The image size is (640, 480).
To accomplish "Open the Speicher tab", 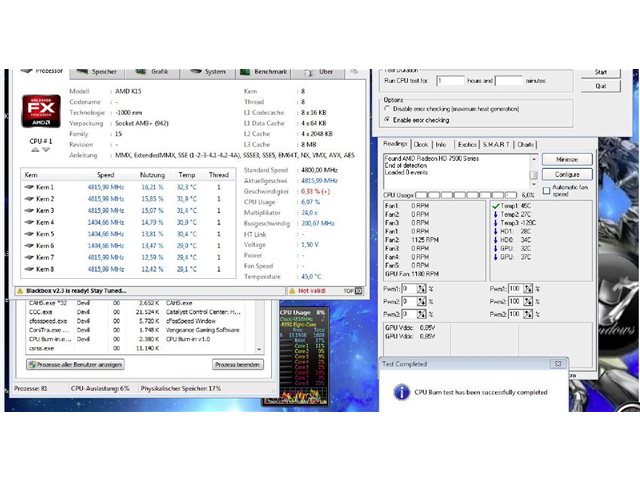I will click(98, 73).
